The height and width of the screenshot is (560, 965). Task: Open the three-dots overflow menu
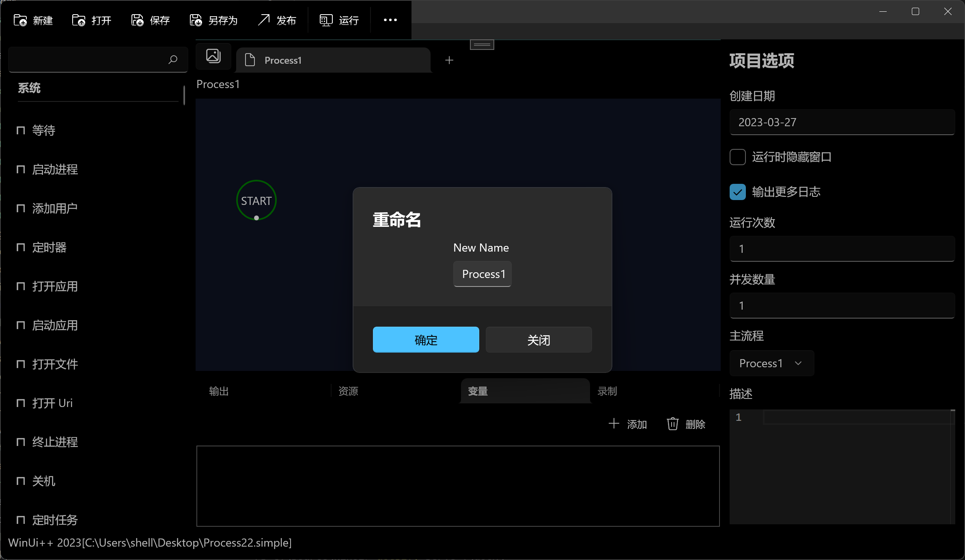point(390,20)
